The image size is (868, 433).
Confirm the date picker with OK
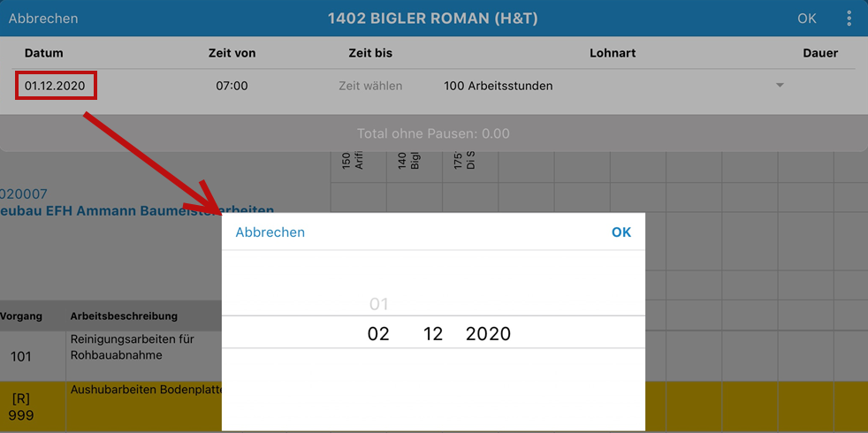click(621, 232)
